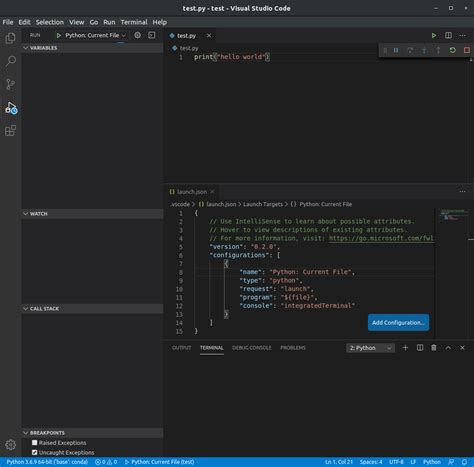Change indentation via Spaces: 4
Viewport: 474px width, 467px height.
[x=371, y=462]
